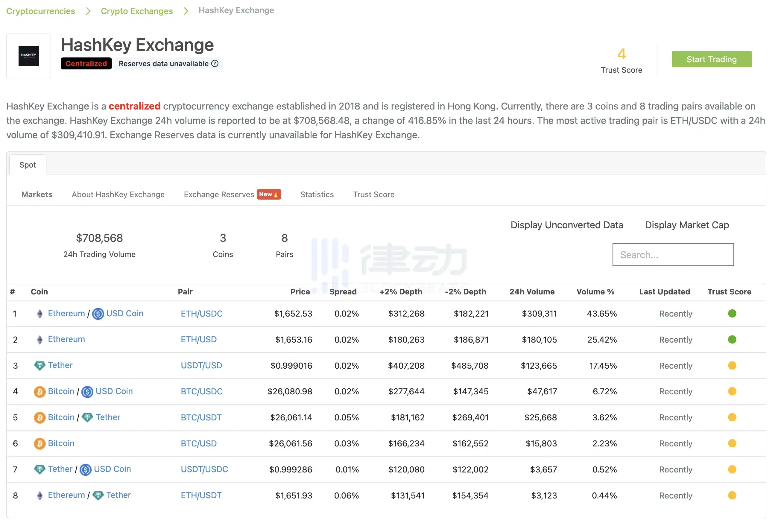Sort by Price column header
Viewport: 778px width, 532px height.
pos(300,292)
